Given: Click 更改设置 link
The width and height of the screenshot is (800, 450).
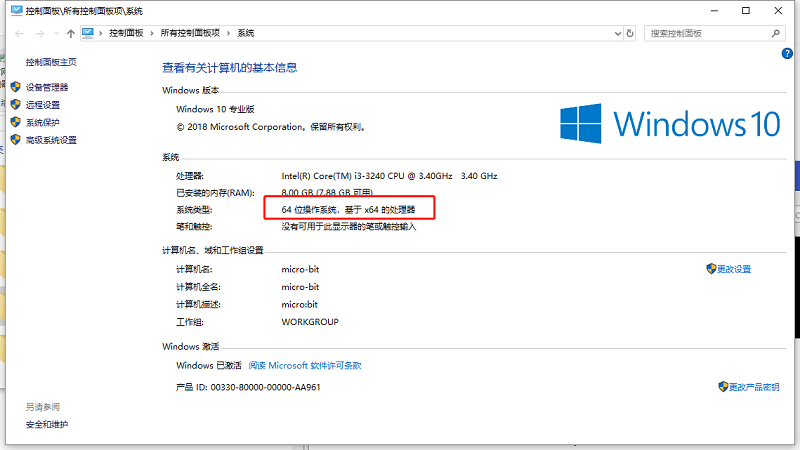Looking at the screenshot, I should (x=734, y=269).
